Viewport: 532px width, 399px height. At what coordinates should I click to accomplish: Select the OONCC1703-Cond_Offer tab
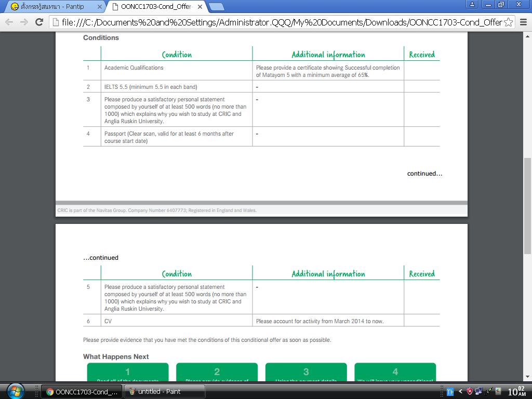coord(156,6)
